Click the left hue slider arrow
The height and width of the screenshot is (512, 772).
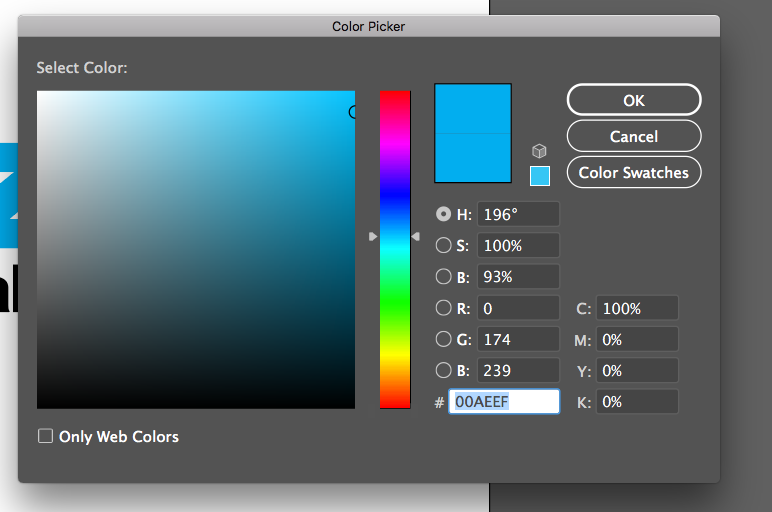[373, 236]
